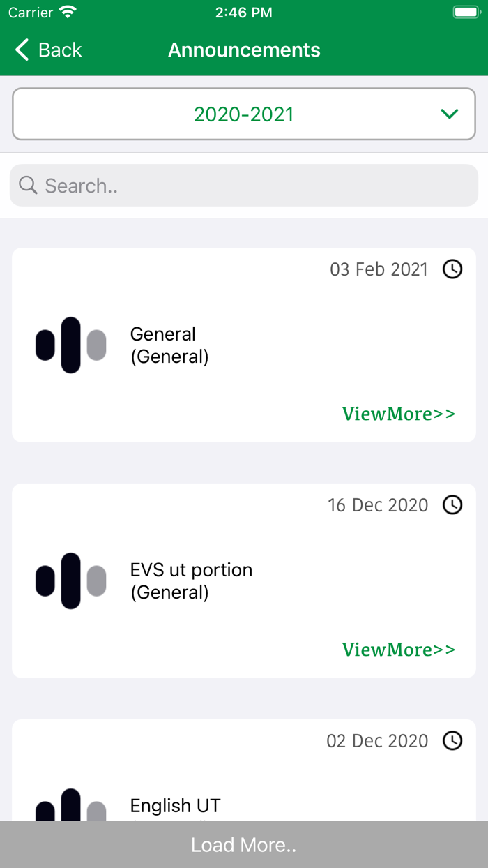Open ViewMore>> for EVS ut portion

tap(398, 650)
